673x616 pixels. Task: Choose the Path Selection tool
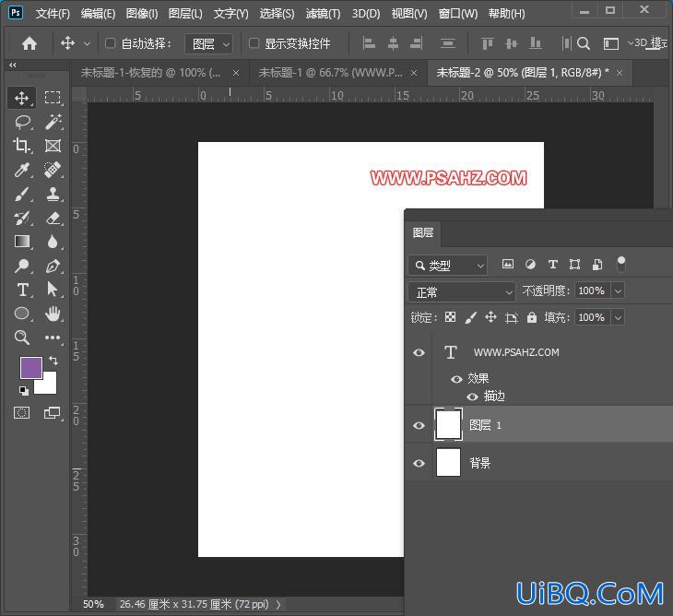click(53, 290)
